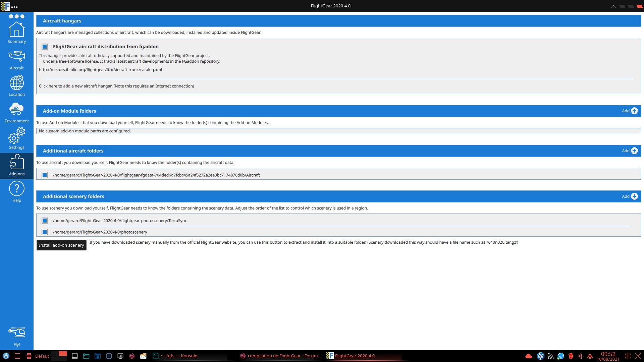Open the HP tray icon
The image size is (644, 362).
pyautogui.click(x=540, y=356)
